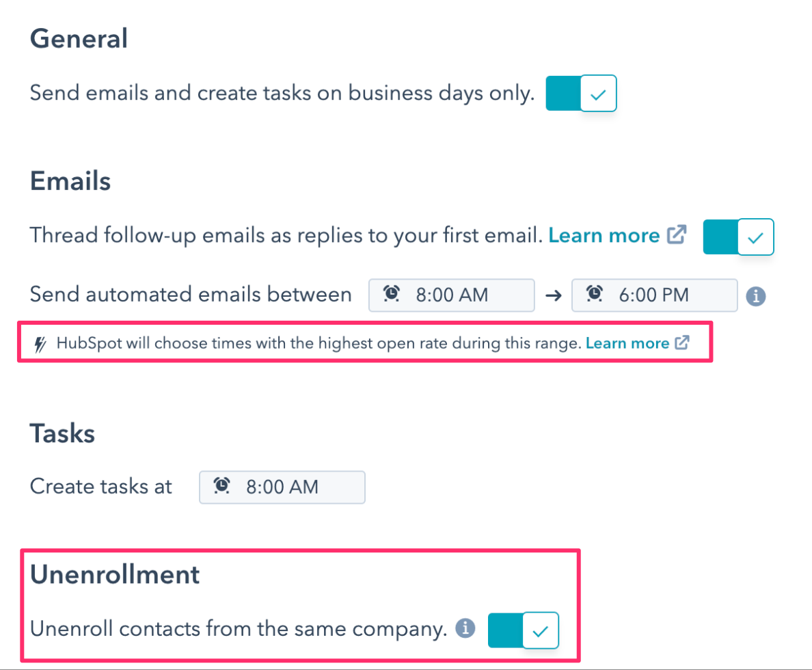Open the 6:00 PM end time dropdown
This screenshot has height=670, width=812.
tap(654, 295)
